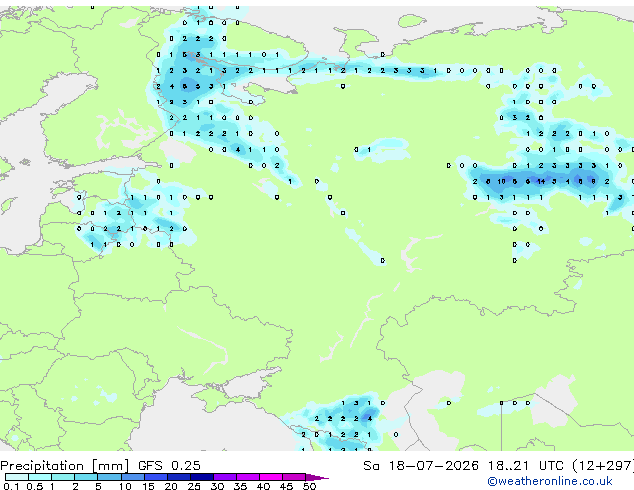The width and height of the screenshot is (634, 490).
Task: Click the '15' legend scale label
Action: [x=148, y=486]
